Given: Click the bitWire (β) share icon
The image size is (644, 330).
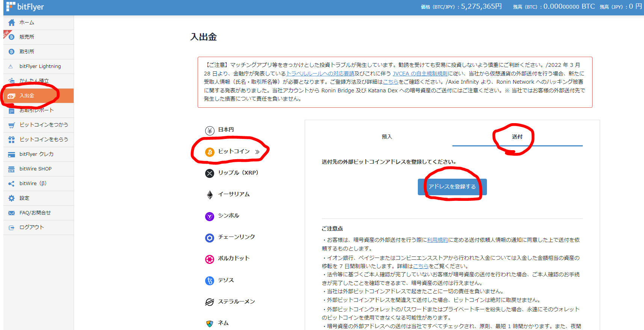Looking at the screenshot, I should pos(12,184).
